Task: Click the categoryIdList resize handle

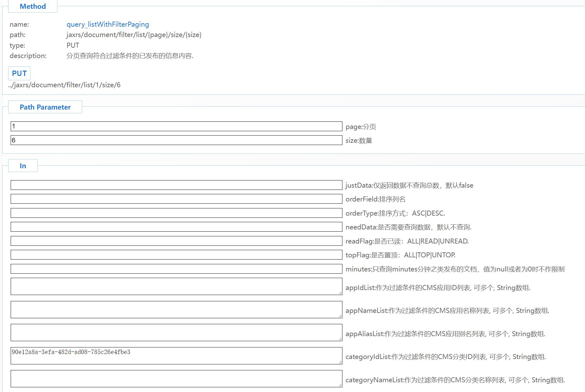Action: coord(340,362)
